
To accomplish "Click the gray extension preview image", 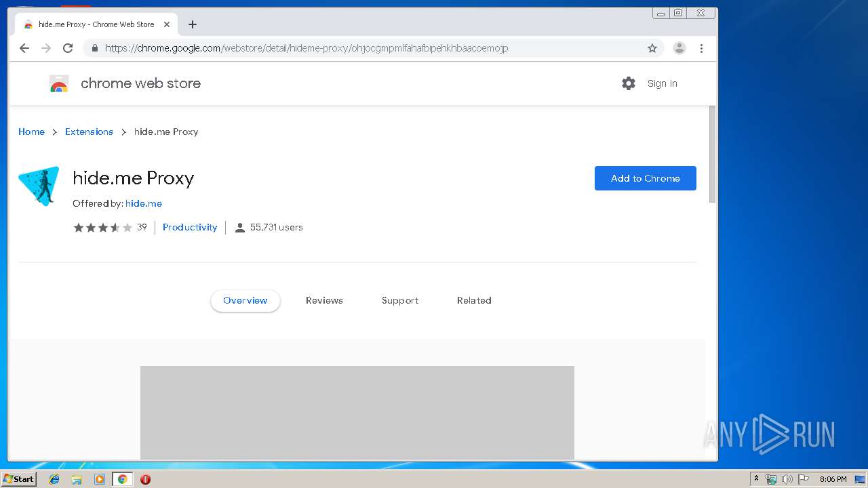I will point(357,413).
